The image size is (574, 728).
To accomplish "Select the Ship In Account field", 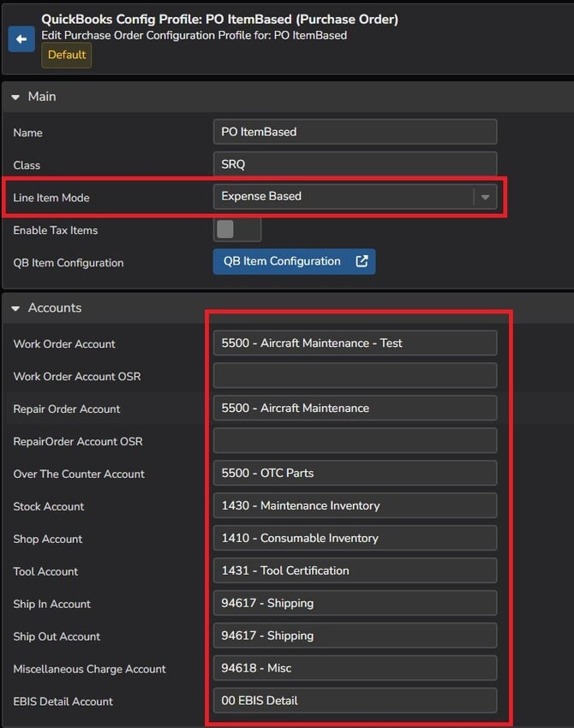I will [x=355, y=603].
